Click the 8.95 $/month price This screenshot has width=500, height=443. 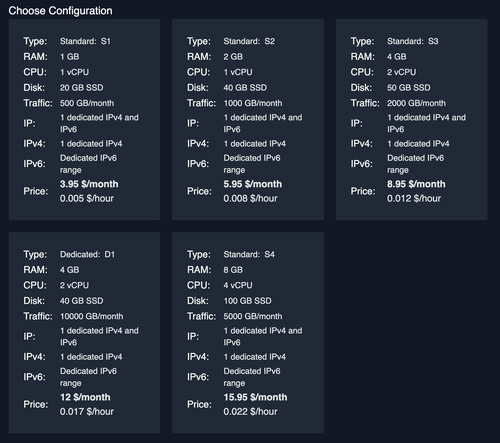(x=416, y=184)
